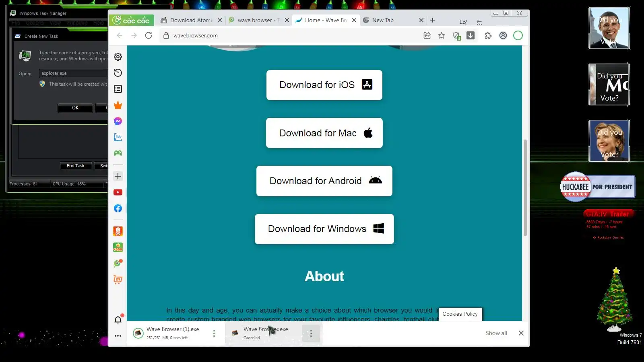Close the Download Atom tab
Screen dimensions: 644x362
[x=220, y=20]
